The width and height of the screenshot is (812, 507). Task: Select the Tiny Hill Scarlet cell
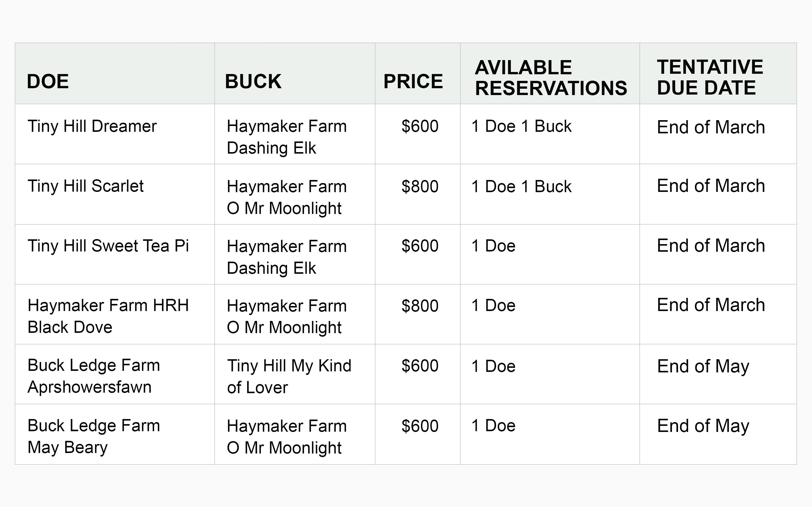point(86,186)
